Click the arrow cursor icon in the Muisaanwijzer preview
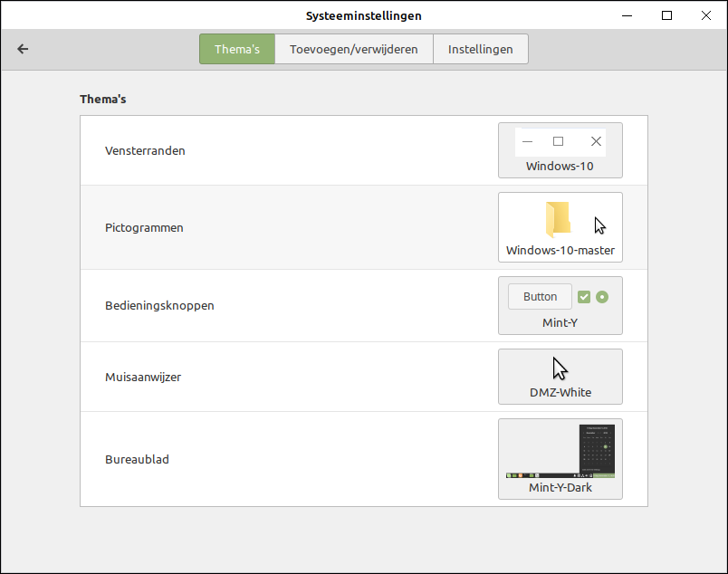728x574 pixels. click(x=560, y=368)
